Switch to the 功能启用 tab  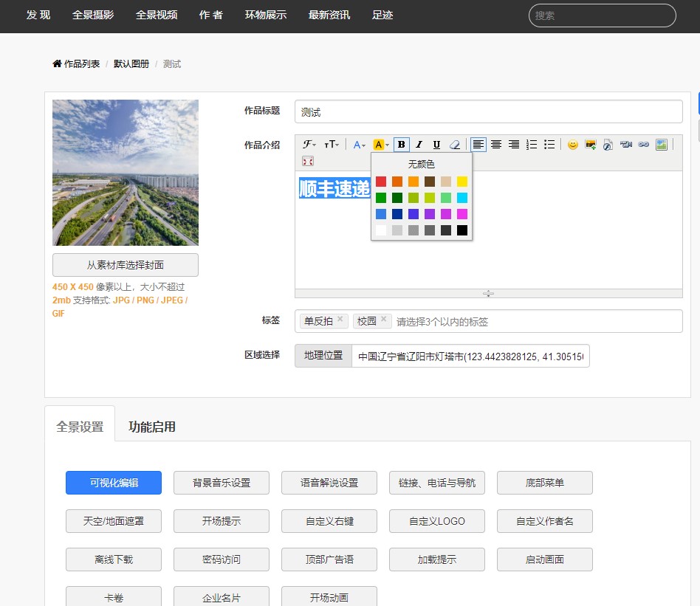(x=152, y=427)
